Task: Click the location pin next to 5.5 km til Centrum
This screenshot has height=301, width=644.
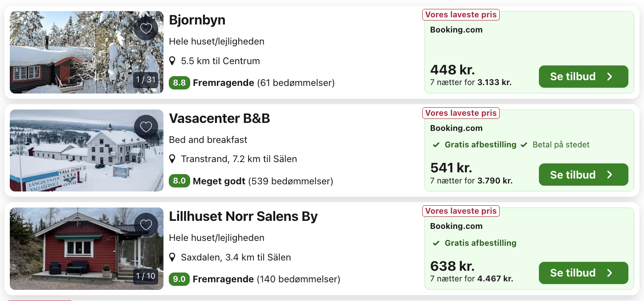Action: pyautogui.click(x=173, y=61)
